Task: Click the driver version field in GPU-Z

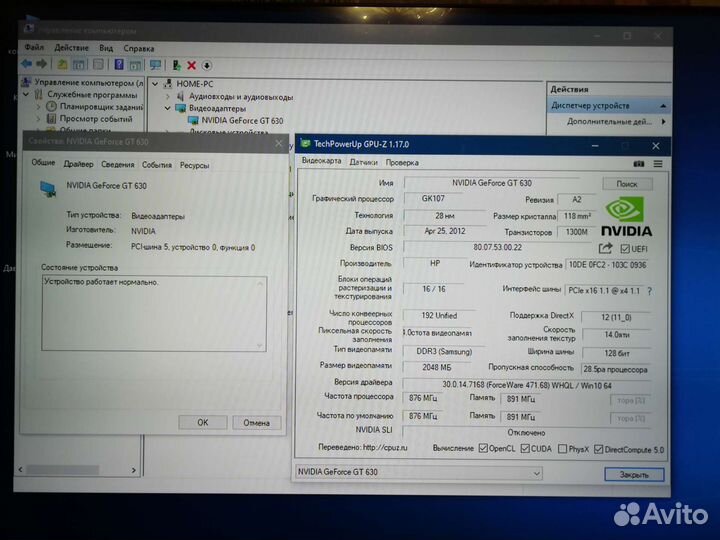Action: [x=527, y=385]
